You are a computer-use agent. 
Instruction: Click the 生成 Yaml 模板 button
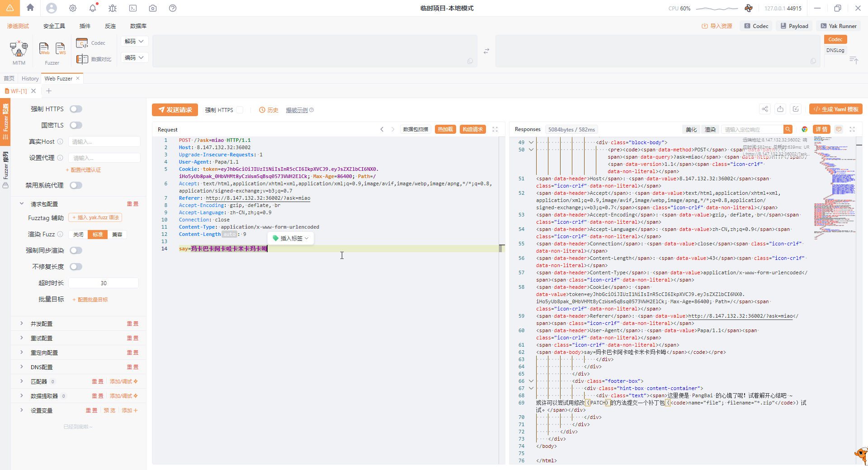coord(835,109)
